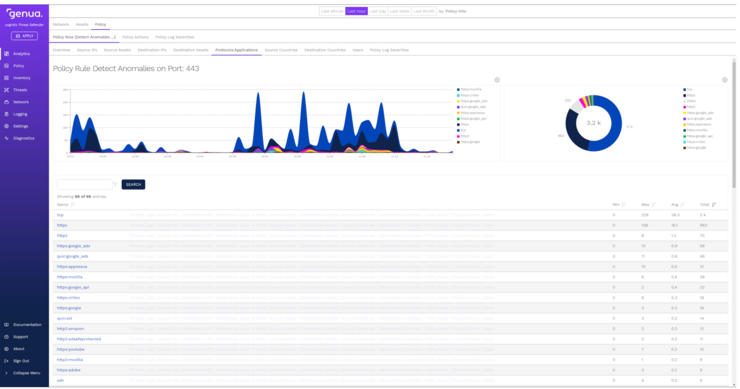This screenshot has width=740, height=389.
Task: Click the SEARCH button
Action: (x=133, y=185)
